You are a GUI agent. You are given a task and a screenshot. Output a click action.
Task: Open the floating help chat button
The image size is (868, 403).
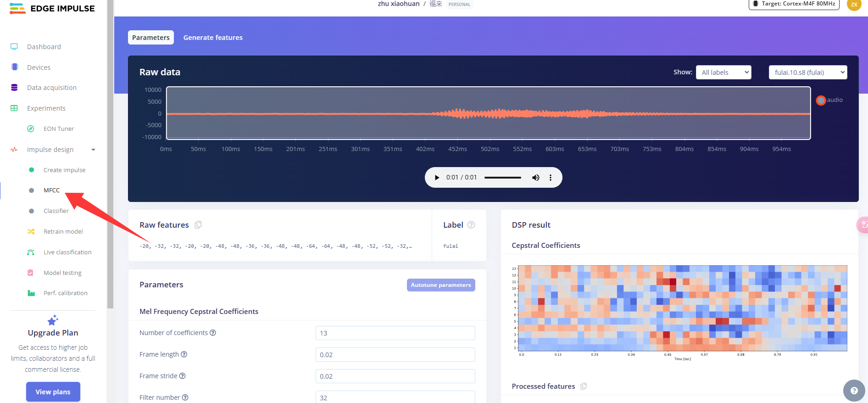point(854,391)
